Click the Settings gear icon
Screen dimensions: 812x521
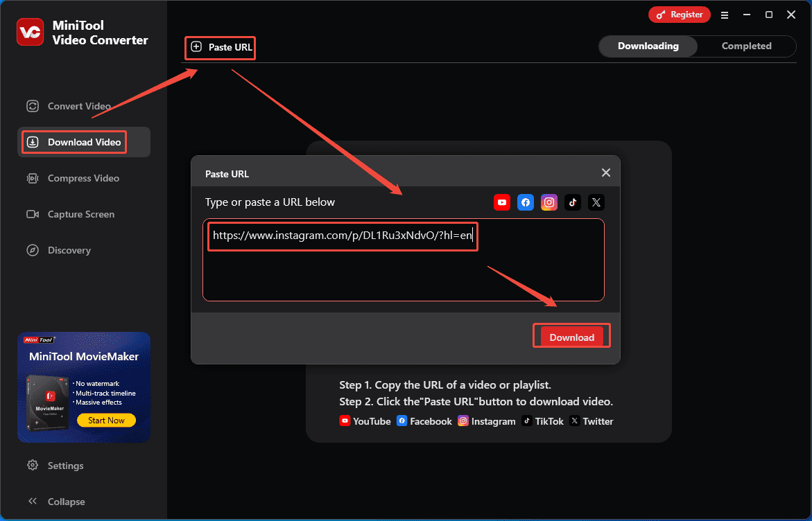(x=33, y=465)
